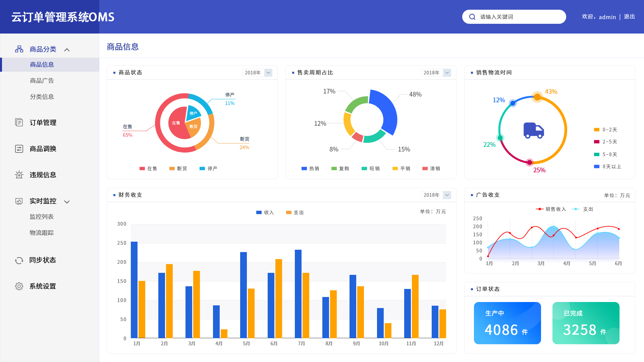
Task: Focus the 请输入关键词 search field
Action: pos(514,17)
